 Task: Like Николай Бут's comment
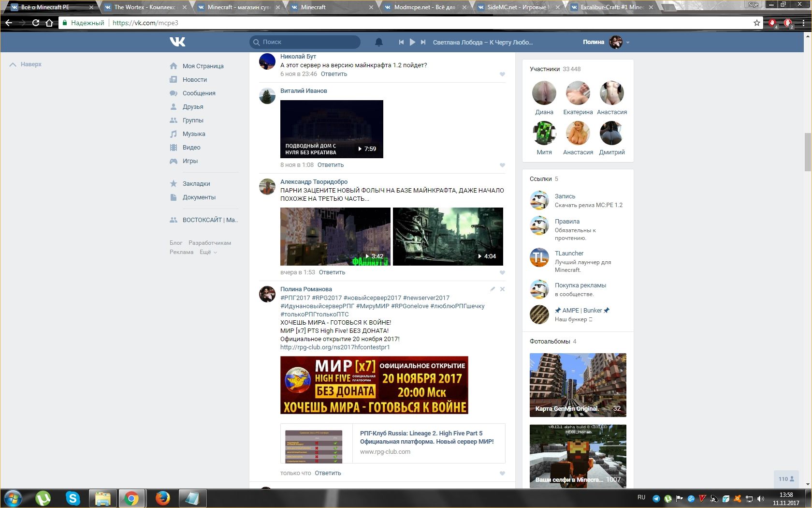(x=502, y=74)
